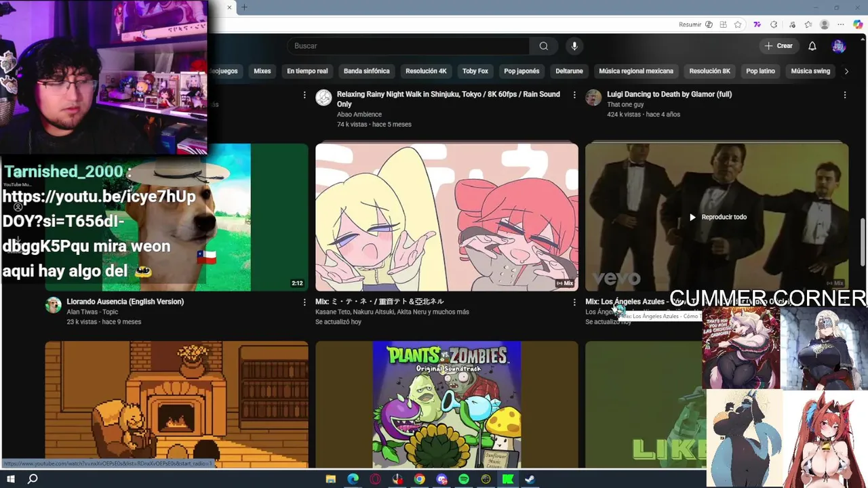Open Relaxing Rainy Night Walk in Shinjuku title
The width and height of the screenshot is (868, 488).
pyautogui.click(x=448, y=99)
